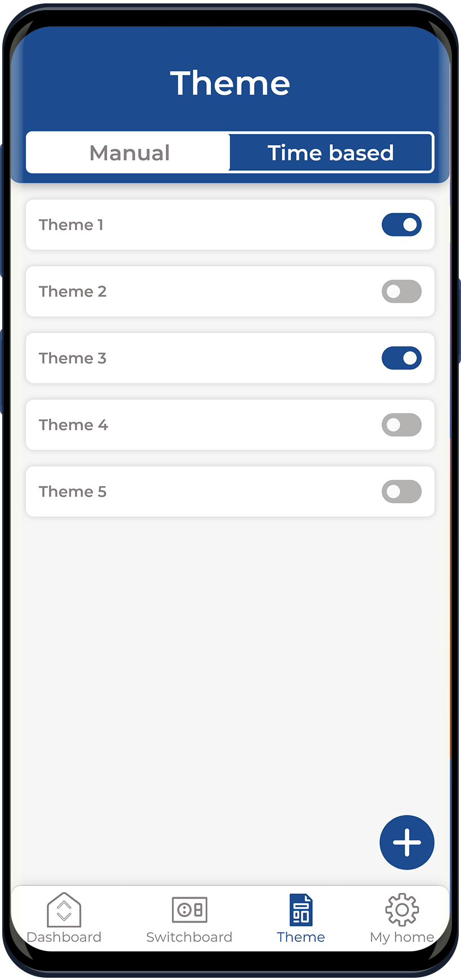
Task: Tap the Theme document icon
Action: (301, 909)
